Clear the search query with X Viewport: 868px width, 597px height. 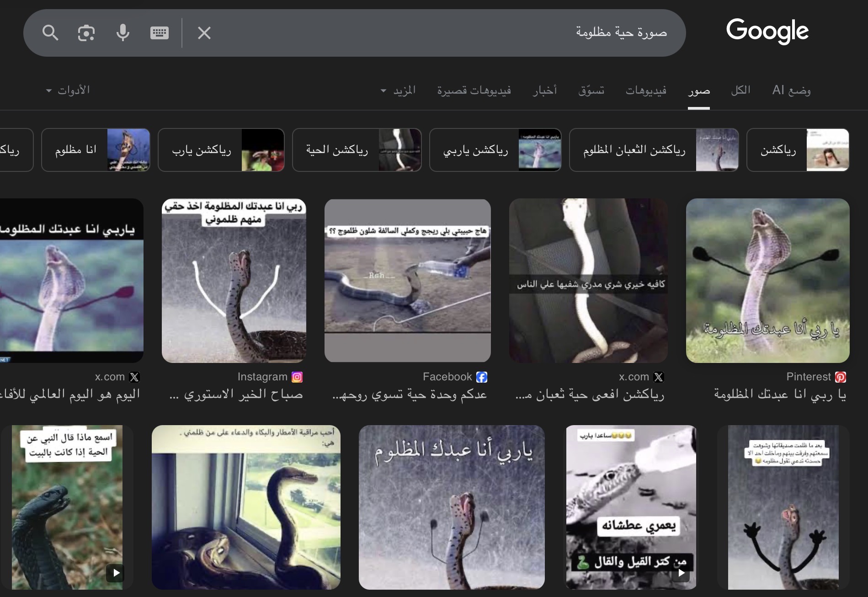(x=204, y=33)
